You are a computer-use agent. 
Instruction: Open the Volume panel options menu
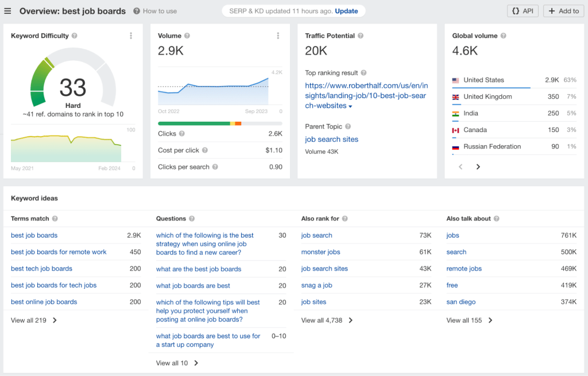pos(278,35)
